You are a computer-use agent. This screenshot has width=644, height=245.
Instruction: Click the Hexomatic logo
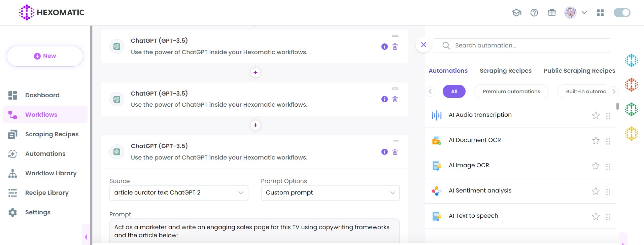[x=52, y=12]
